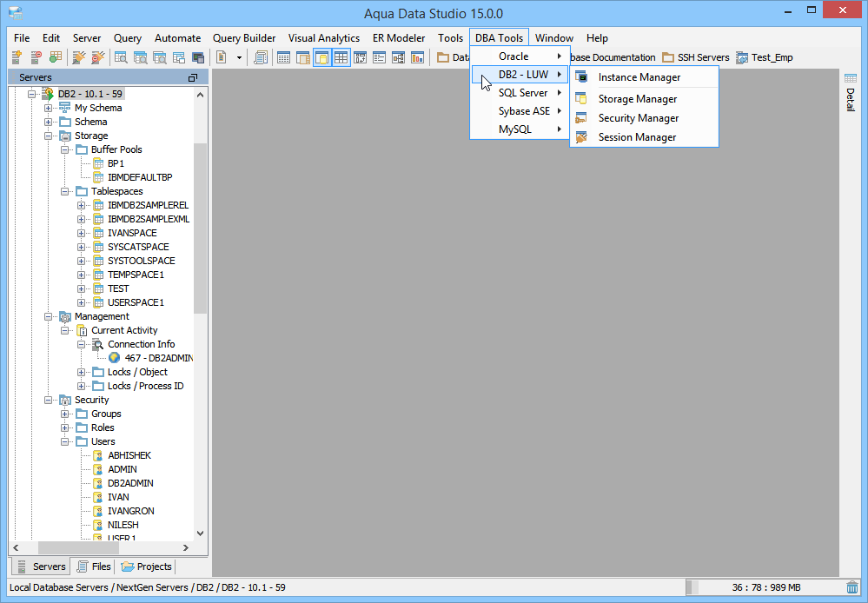Click the table grid icon with green circle
The image size is (868, 603).
tap(56, 57)
